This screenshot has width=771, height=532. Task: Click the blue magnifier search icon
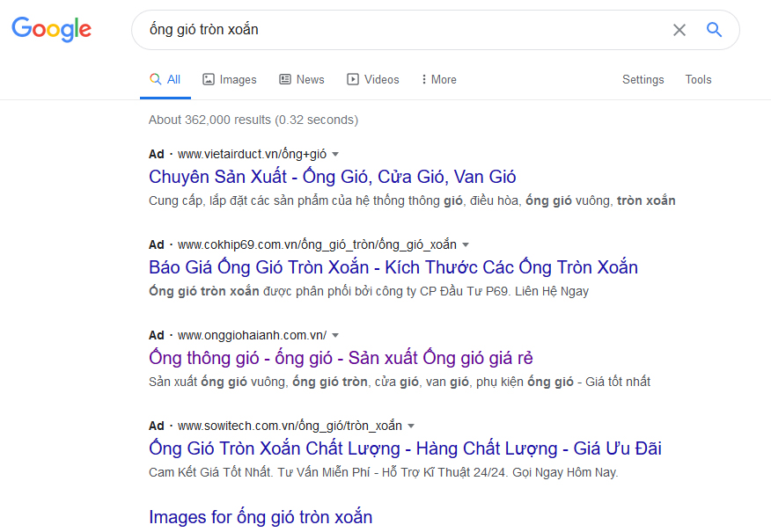point(714,30)
